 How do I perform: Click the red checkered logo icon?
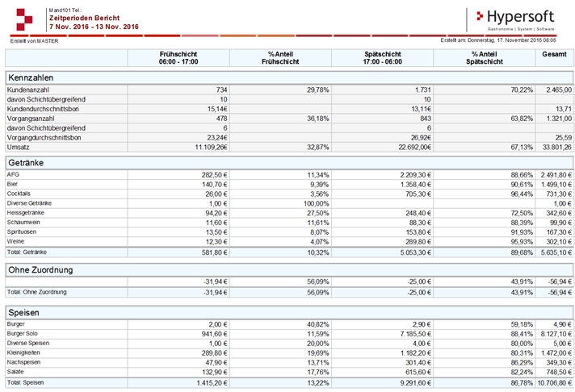point(24,20)
